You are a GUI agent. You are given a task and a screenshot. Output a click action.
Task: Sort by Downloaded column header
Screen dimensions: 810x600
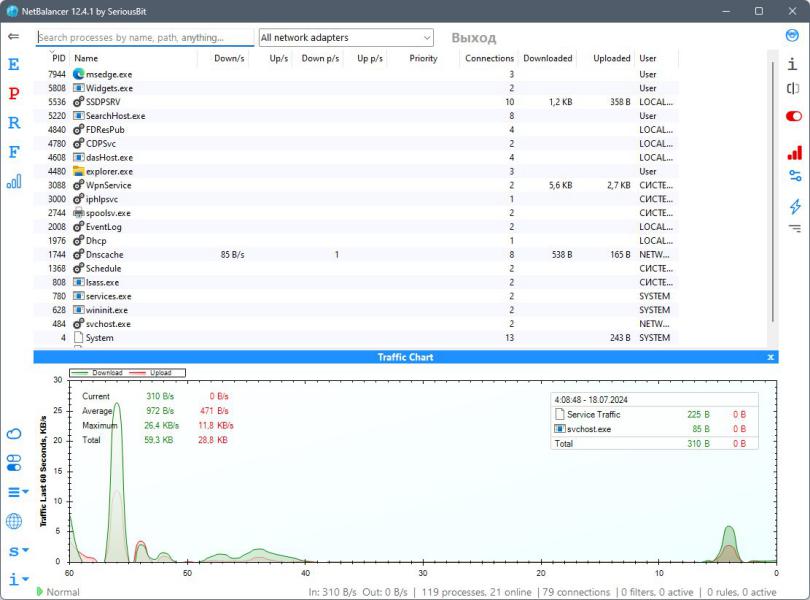click(548, 58)
